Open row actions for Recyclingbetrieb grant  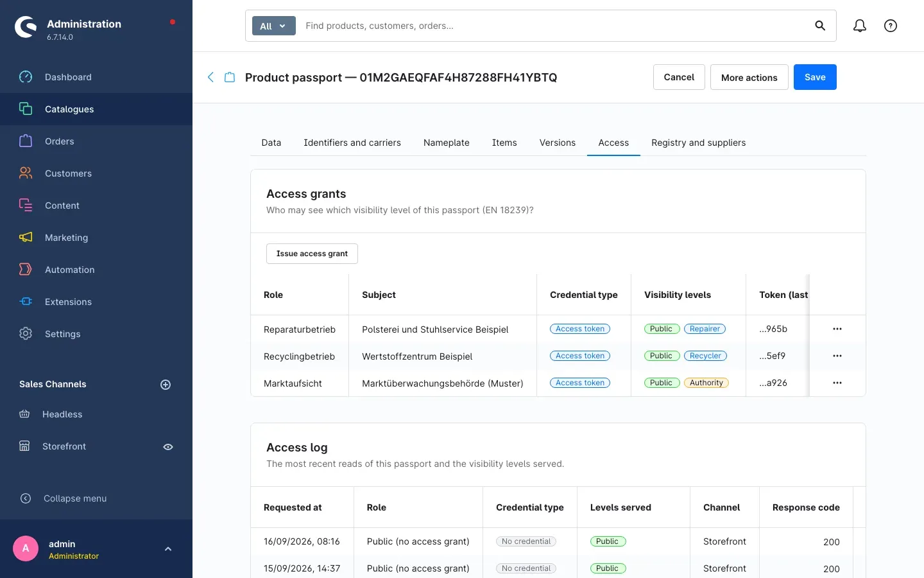[x=837, y=356]
